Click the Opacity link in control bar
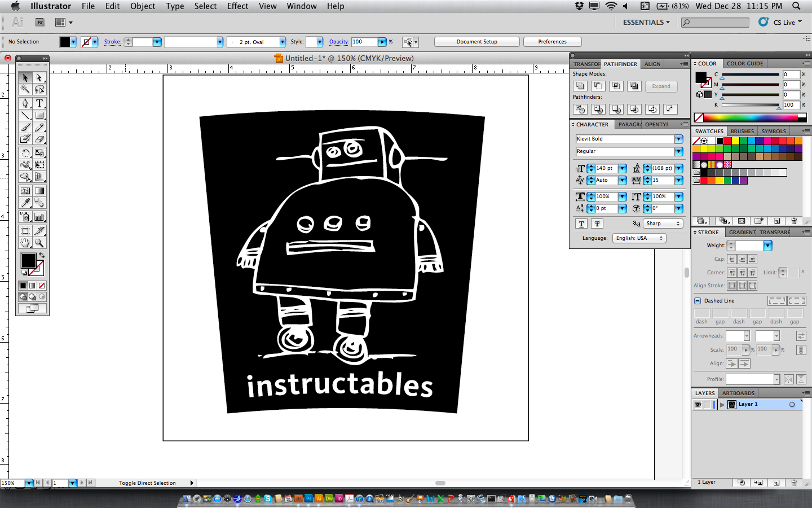This screenshot has height=508, width=812. pyautogui.click(x=339, y=42)
